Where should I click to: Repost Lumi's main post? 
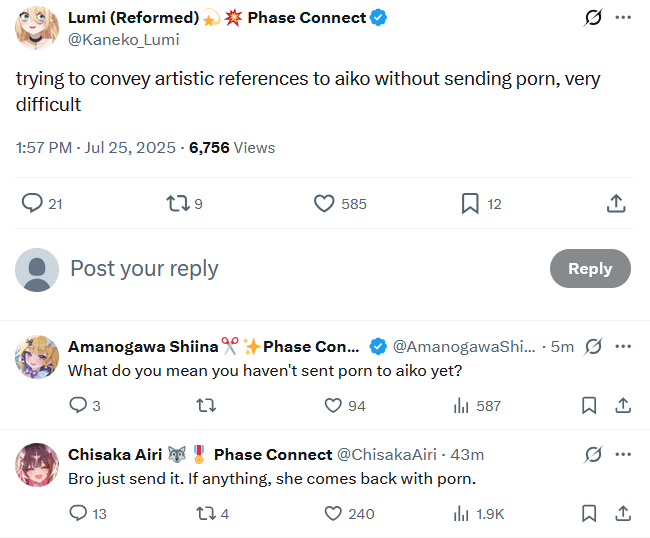pos(177,203)
